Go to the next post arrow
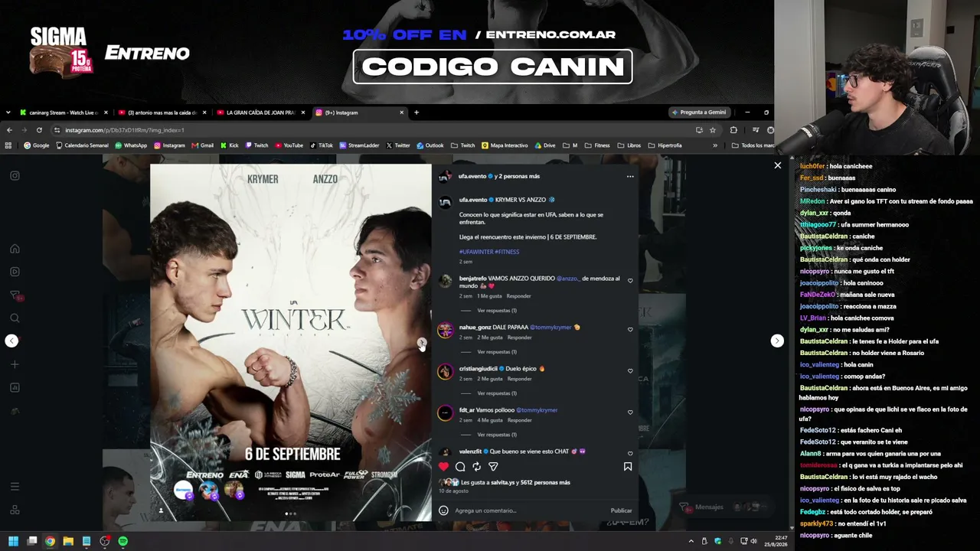The width and height of the screenshot is (980, 551). pos(777,341)
